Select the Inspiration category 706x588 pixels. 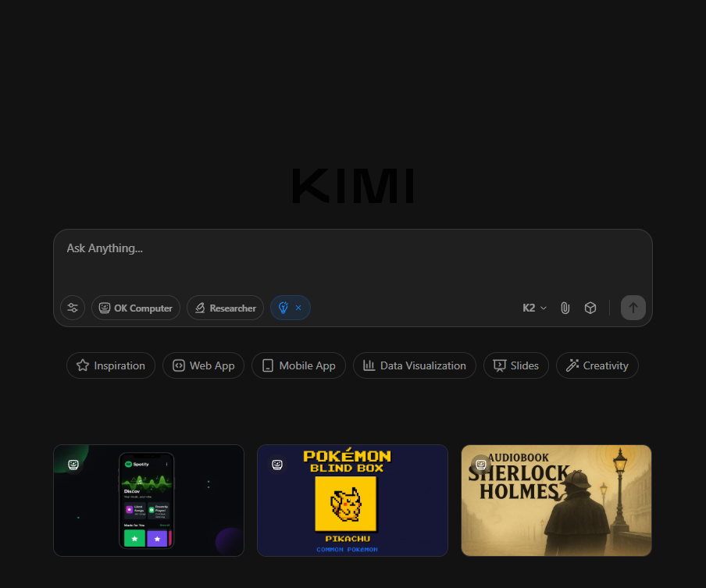pos(111,365)
